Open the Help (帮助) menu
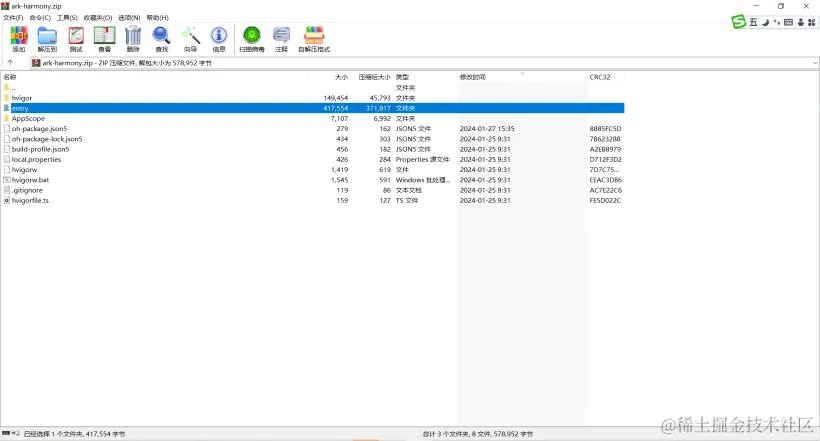Screen dimensions: 820x441 pos(157,18)
